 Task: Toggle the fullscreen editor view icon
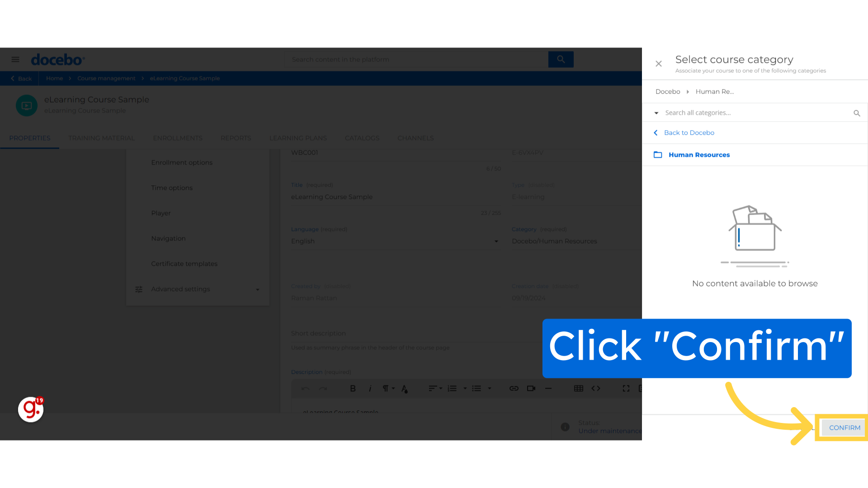(x=626, y=388)
